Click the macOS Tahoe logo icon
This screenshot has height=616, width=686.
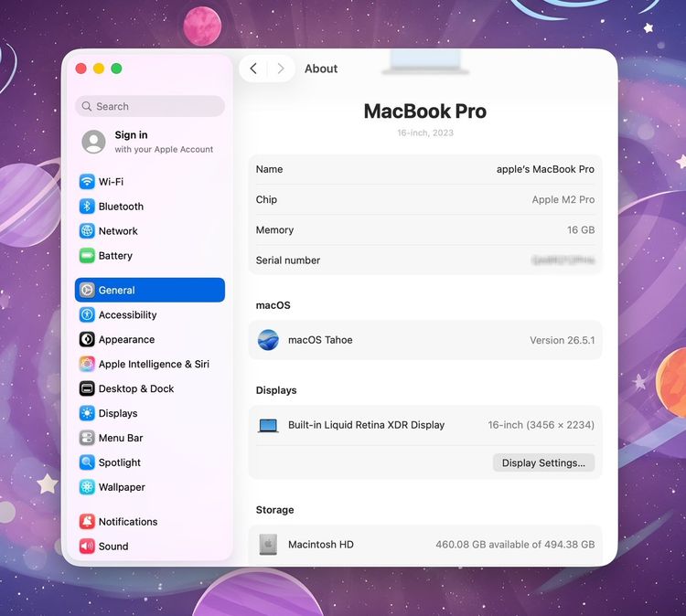coord(268,340)
